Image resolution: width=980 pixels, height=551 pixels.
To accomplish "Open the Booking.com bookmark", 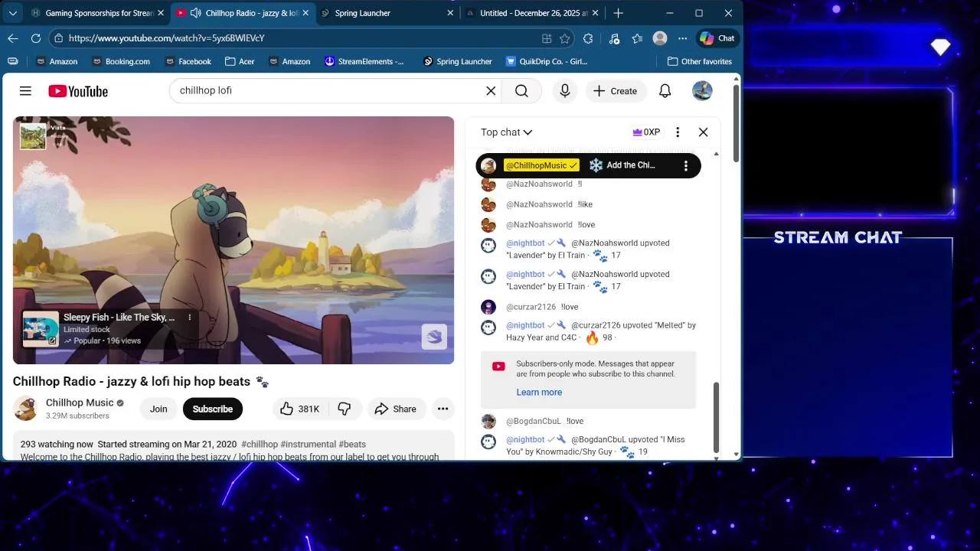I will [120, 61].
